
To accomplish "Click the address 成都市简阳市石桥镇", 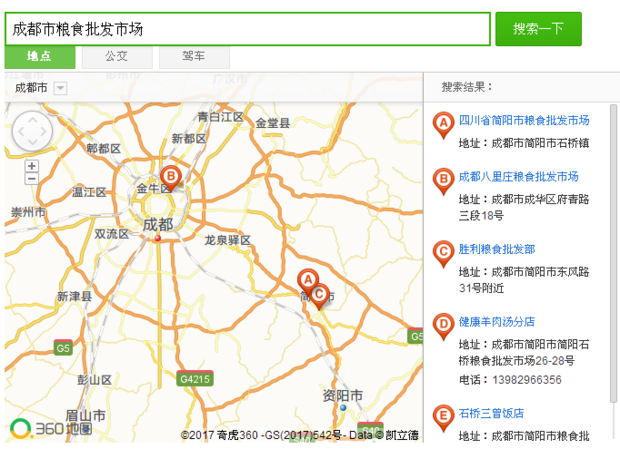I will tap(540, 143).
